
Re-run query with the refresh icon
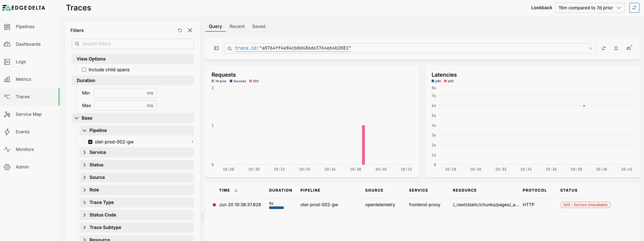click(603, 48)
